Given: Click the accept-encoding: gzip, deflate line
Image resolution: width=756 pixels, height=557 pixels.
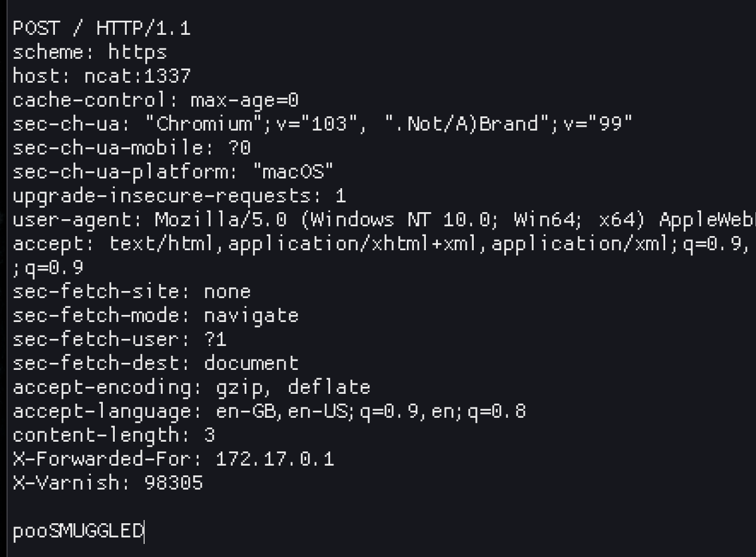Looking at the screenshot, I should click(x=191, y=387).
